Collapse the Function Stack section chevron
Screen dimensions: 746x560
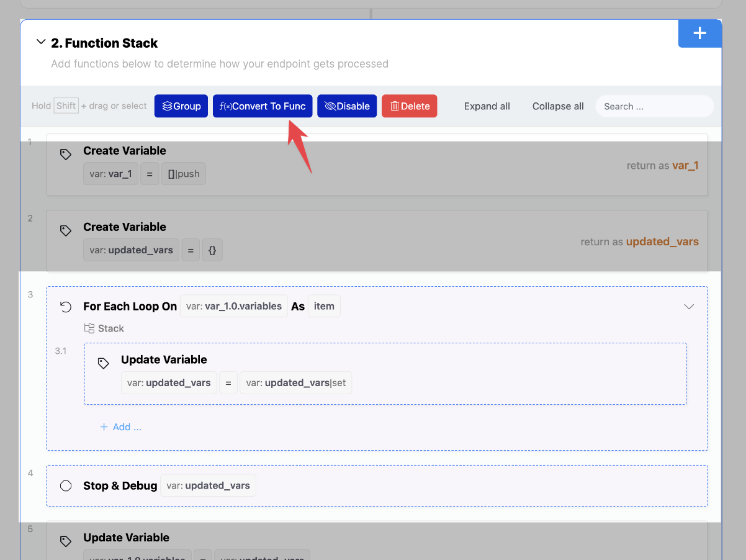[41, 42]
